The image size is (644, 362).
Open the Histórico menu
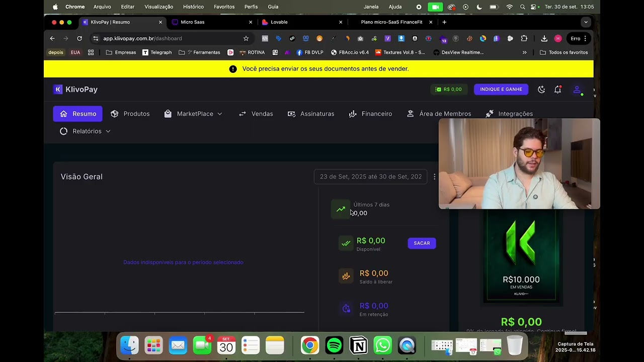(193, 7)
